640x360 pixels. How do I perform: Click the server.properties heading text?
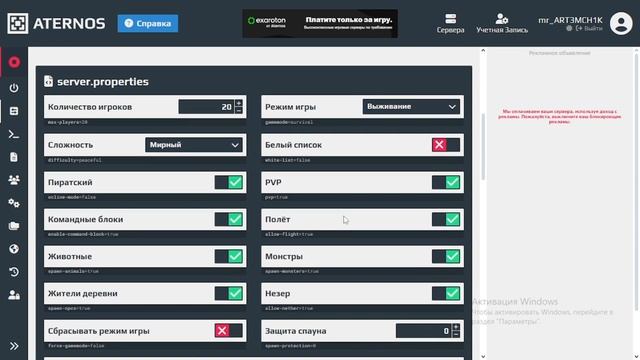point(103,81)
